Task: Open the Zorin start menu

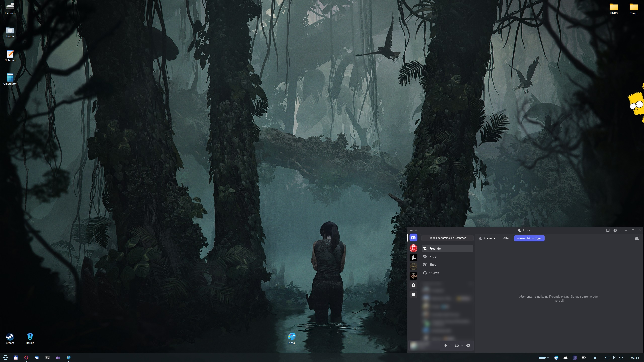Action: point(5,358)
